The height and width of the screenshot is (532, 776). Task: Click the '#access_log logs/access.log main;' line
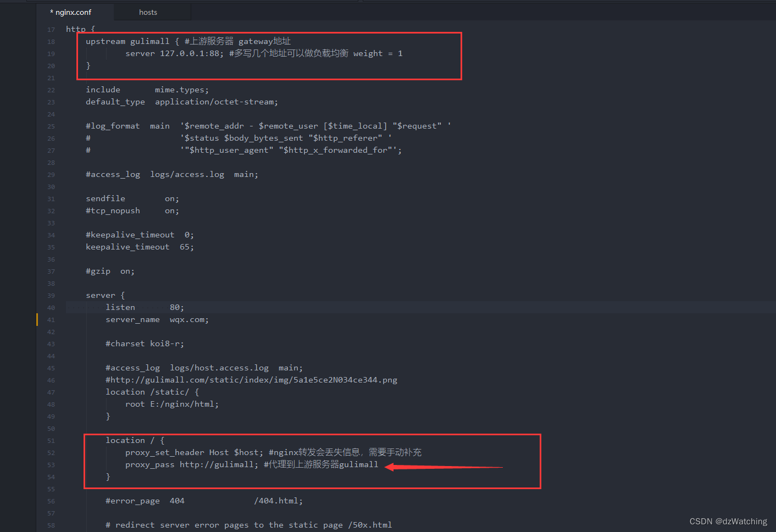click(172, 174)
